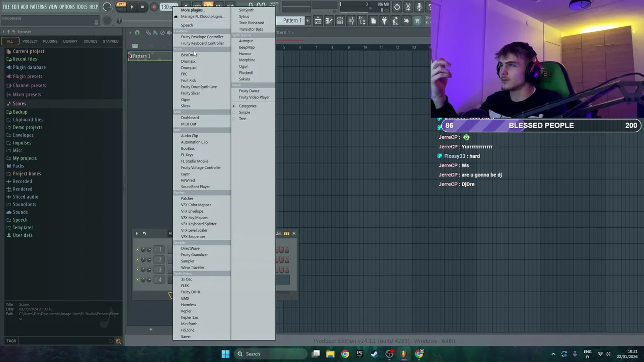Viewport: 644px width, 362px height.
Task: Switch browser to the STARRED tab
Action: click(111, 41)
